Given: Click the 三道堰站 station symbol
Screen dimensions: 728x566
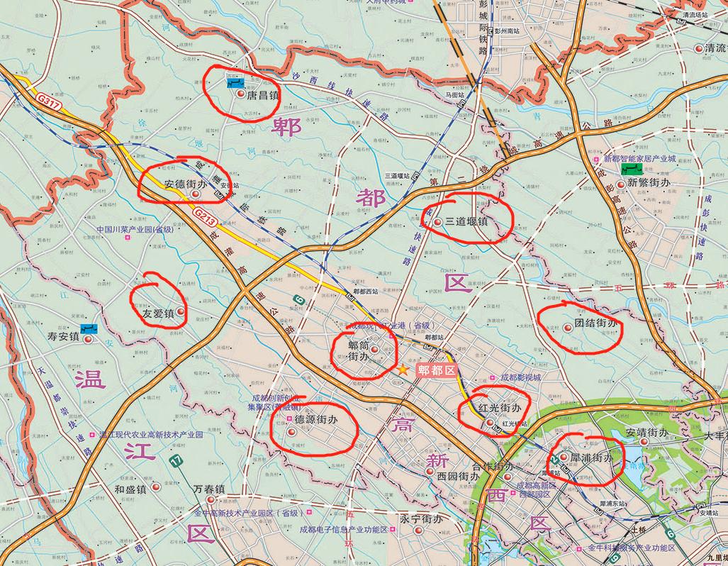Looking at the screenshot, I should click(x=415, y=176).
